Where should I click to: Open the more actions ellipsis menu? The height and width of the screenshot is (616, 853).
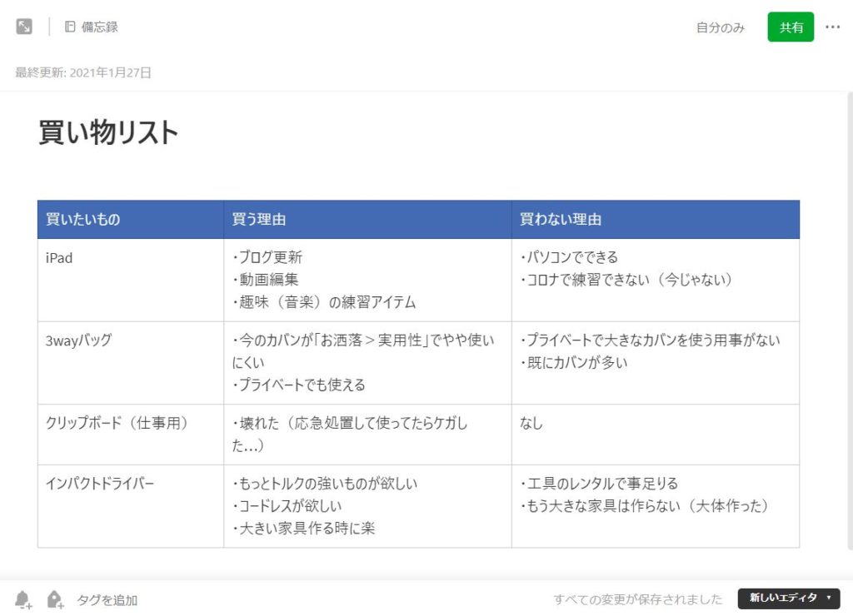click(x=832, y=27)
